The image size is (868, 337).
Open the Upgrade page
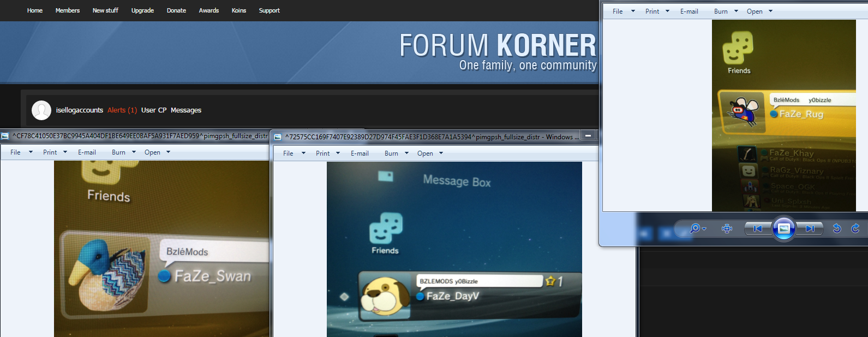point(142,10)
